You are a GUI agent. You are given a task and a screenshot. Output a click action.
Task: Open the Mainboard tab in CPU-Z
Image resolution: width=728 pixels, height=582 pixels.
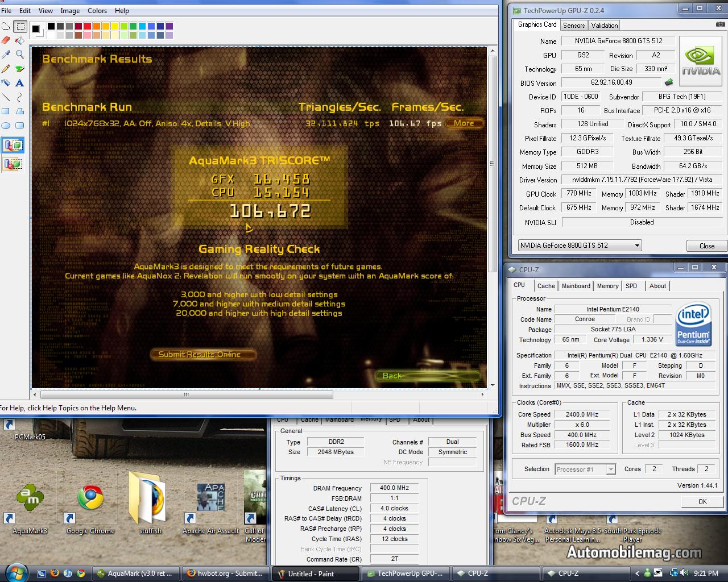click(576, 286)
